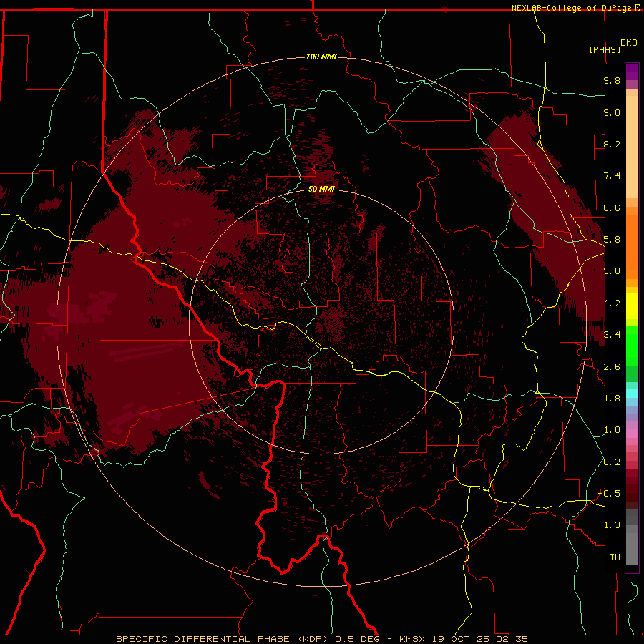Viewport: 644px width, 644px height.
Task: Click the 9.0 value on the color scale
Action: 612,112
